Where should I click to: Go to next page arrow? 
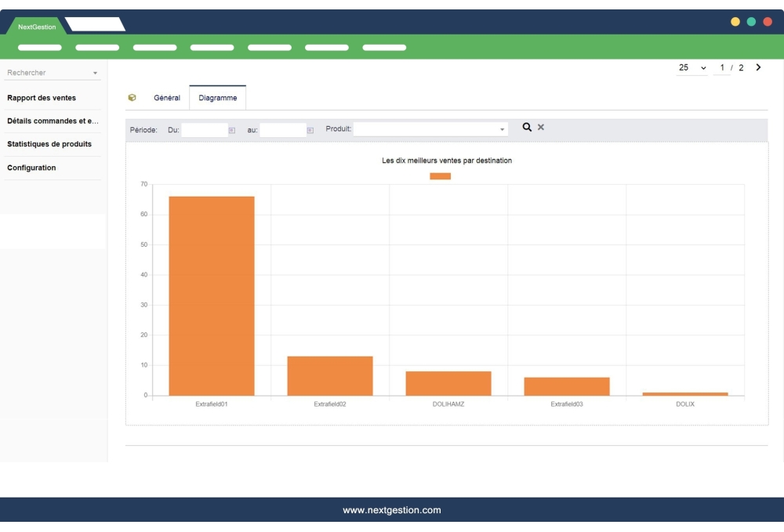pyautogui.click(x=758, y=67)
